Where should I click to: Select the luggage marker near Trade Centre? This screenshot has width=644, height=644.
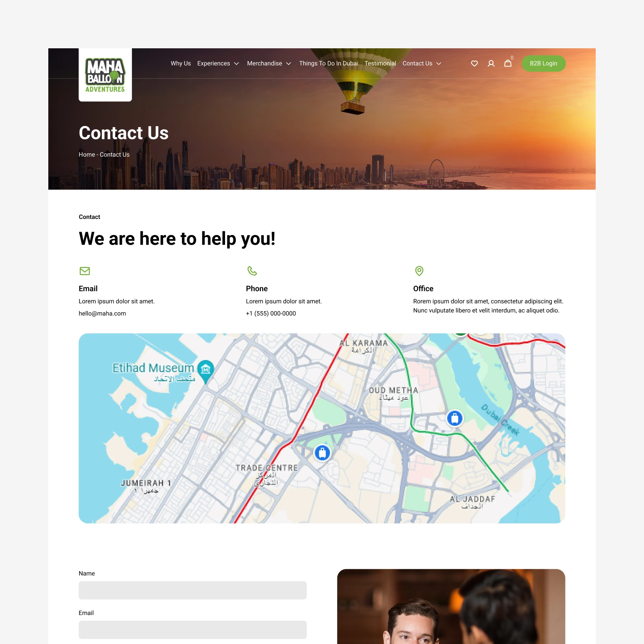click(x=322, y=453)
